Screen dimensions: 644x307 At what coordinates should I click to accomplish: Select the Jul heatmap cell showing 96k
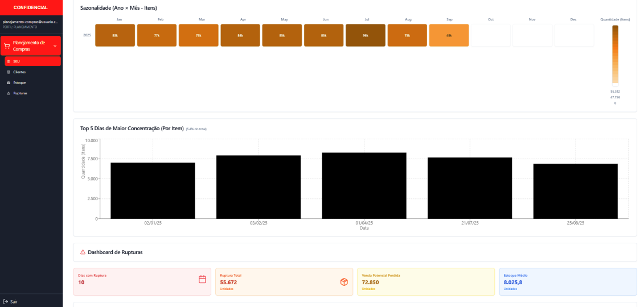tap(366, 35)
